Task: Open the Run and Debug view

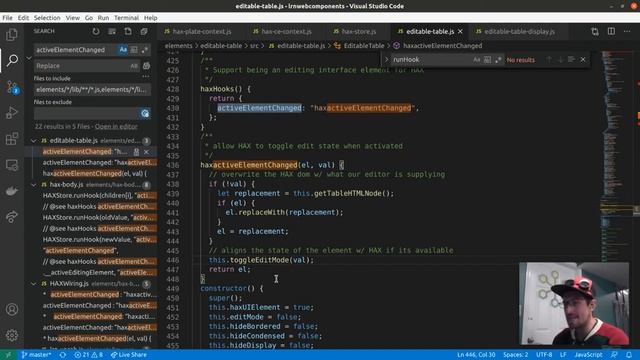Action: (12, 113)
